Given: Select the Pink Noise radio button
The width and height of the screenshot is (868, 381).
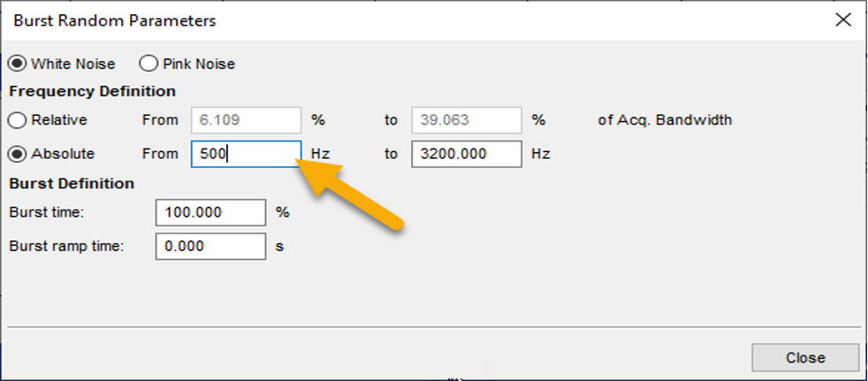Looking at the screenshot, I should point(148,64).
